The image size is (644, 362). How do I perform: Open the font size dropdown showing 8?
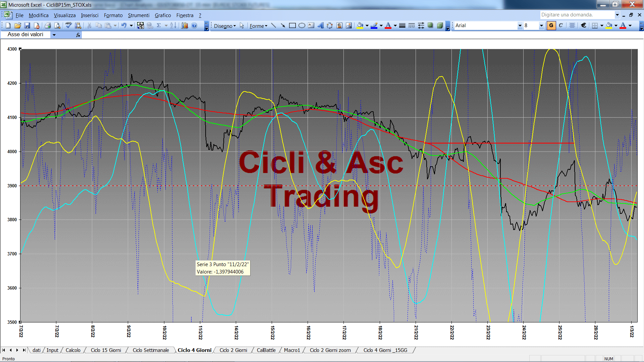[x=541, y=25]
